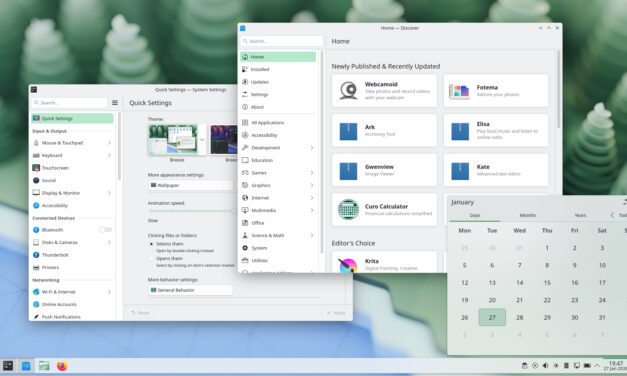Open Thunderbolt settings

(x=72, y=255)
